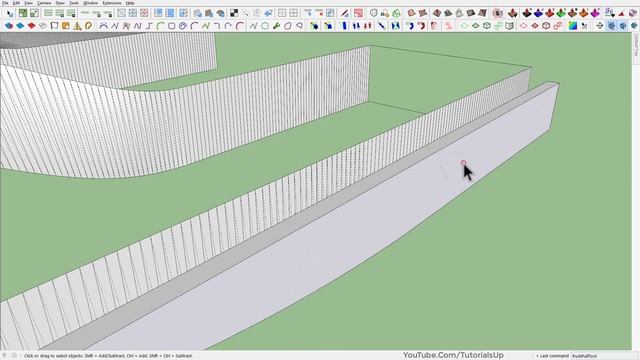
Task: Click the black-and-white checkerboard icon
Action: pos(234,13)
